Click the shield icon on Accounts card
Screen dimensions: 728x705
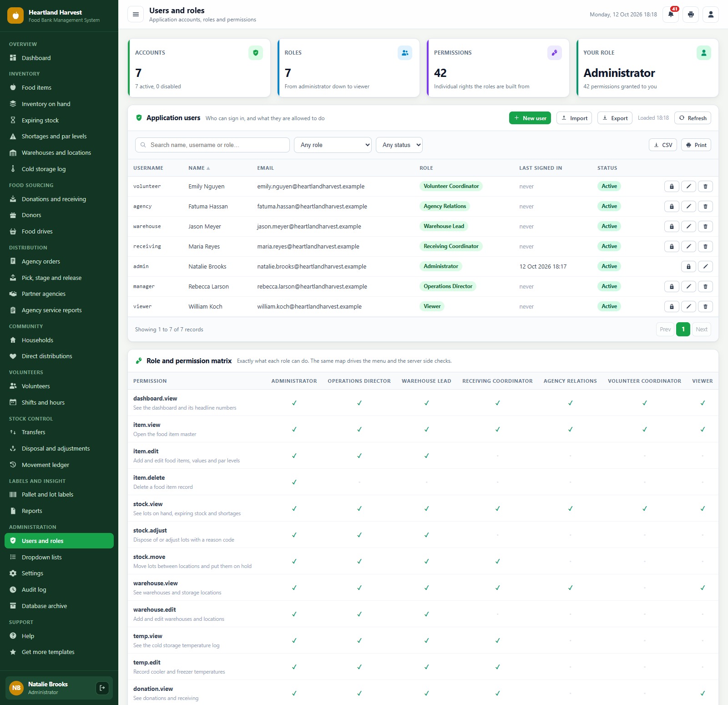pyautogui.click(x=256, y=53)
